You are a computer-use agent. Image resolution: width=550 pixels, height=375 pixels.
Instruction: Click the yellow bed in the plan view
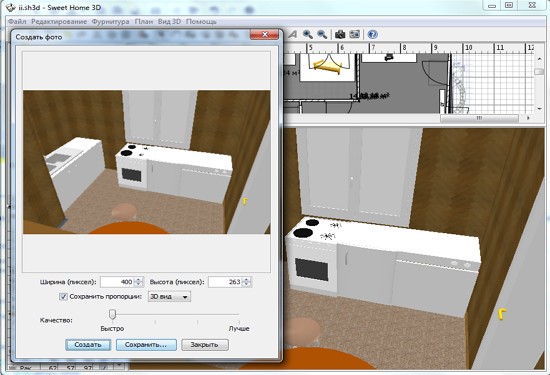(327, 66)
